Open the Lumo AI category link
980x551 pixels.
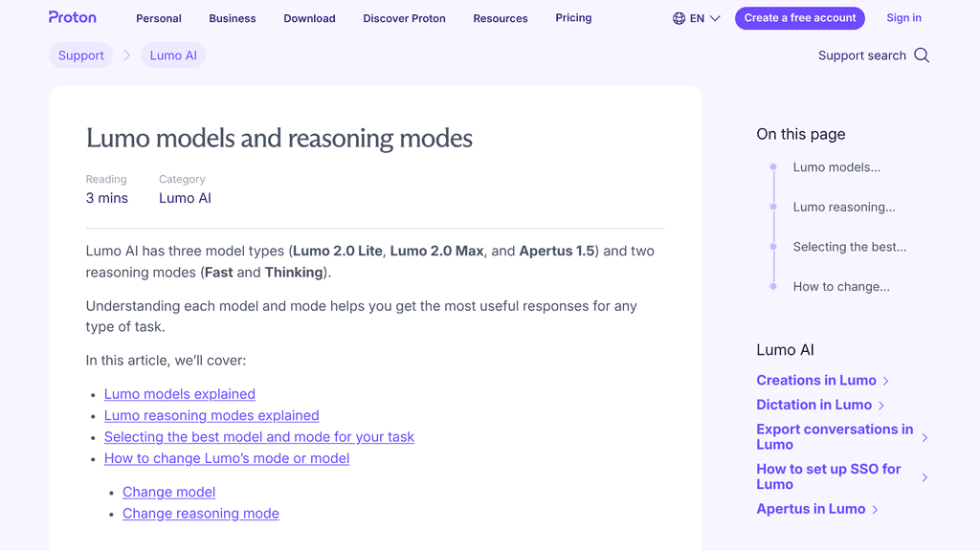click(185, 198)
